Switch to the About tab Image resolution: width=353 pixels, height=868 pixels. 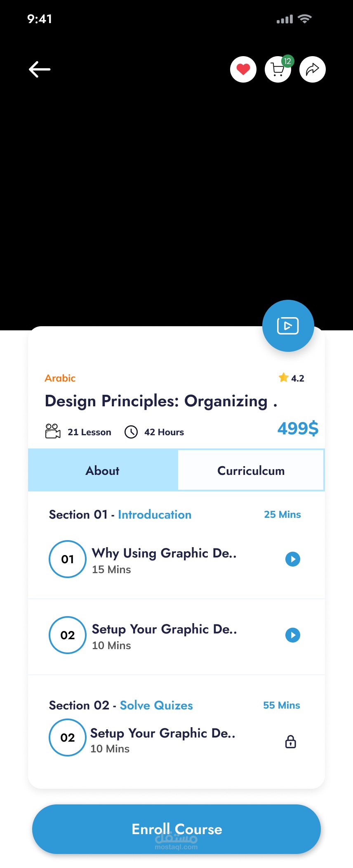pos(103,471)
